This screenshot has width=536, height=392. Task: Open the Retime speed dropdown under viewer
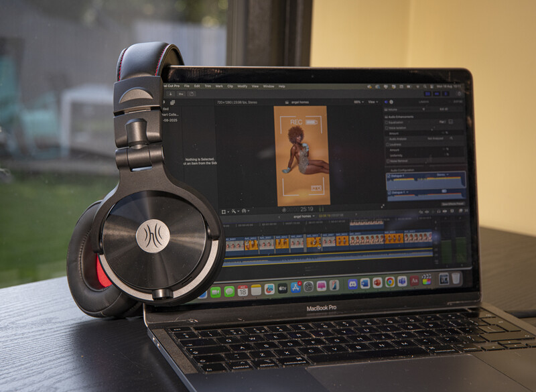pyautogui.click(x=245, y=211)
